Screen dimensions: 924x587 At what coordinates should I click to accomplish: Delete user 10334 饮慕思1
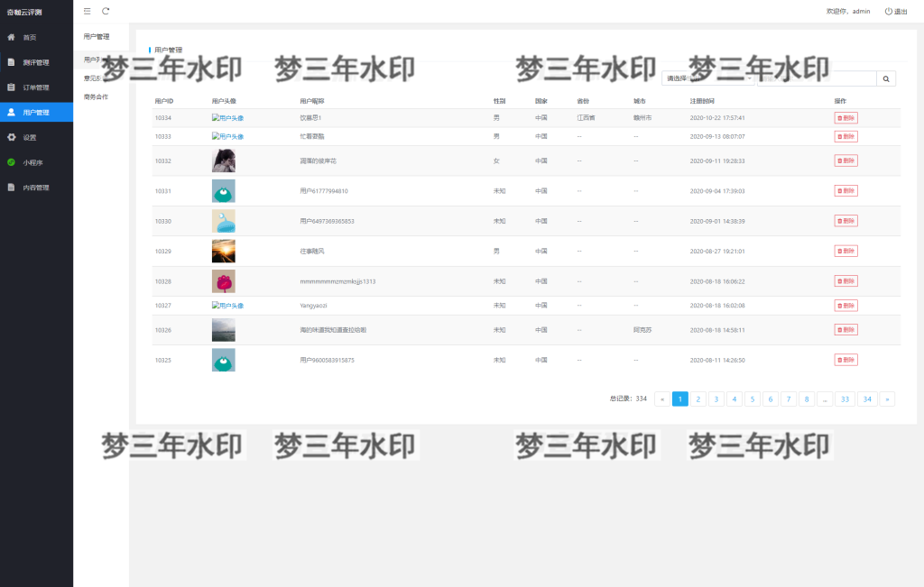tap(845, 118)
